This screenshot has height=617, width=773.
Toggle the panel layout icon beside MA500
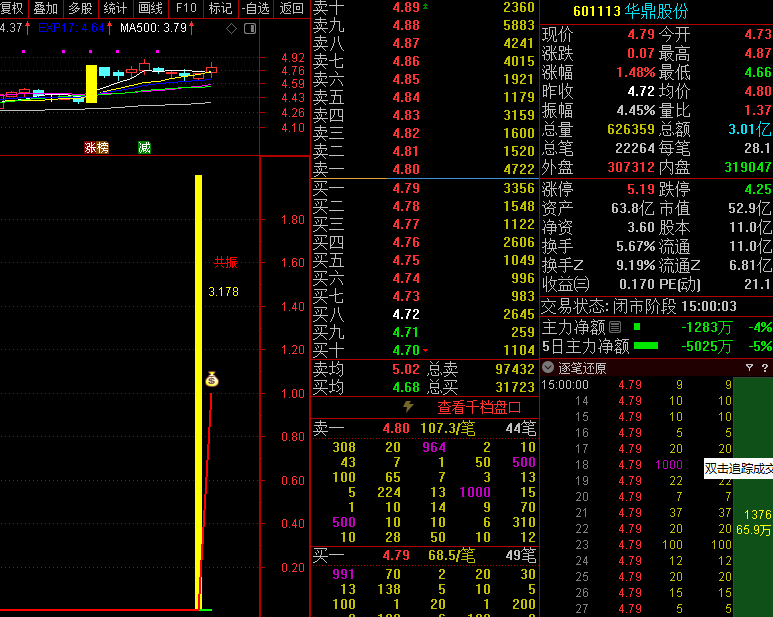tap(247, 28)
